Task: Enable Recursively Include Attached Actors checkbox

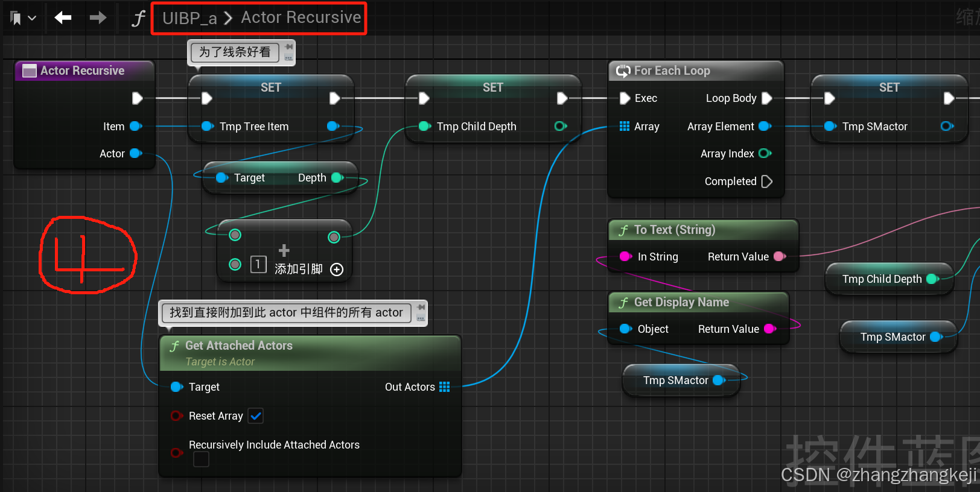Action: point(201,459)
